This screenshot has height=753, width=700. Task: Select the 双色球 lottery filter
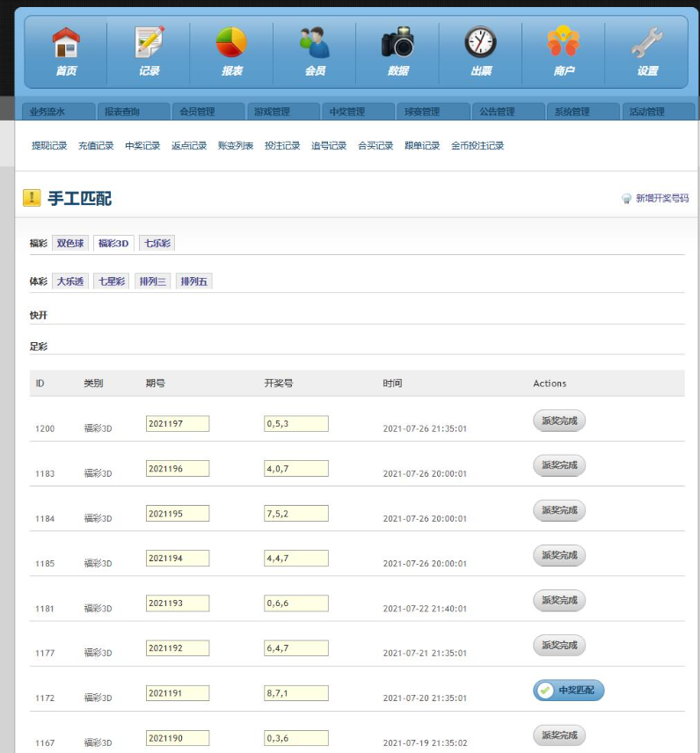(x=70, y=243)
